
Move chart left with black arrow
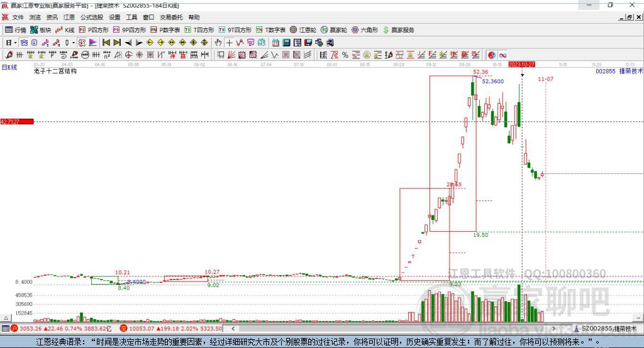(128, 43)
